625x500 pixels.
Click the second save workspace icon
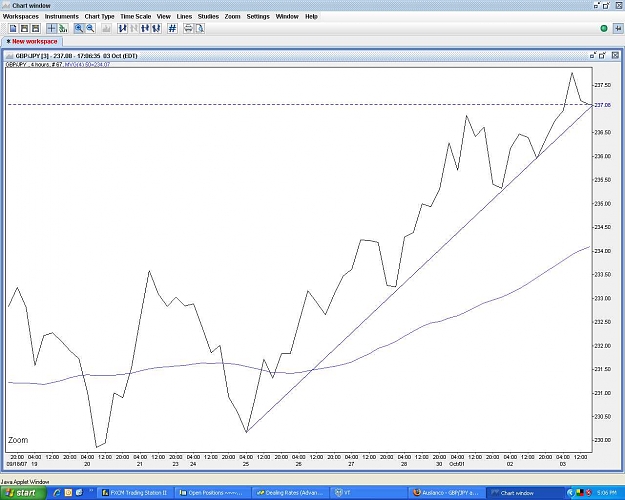coord(24,28)
